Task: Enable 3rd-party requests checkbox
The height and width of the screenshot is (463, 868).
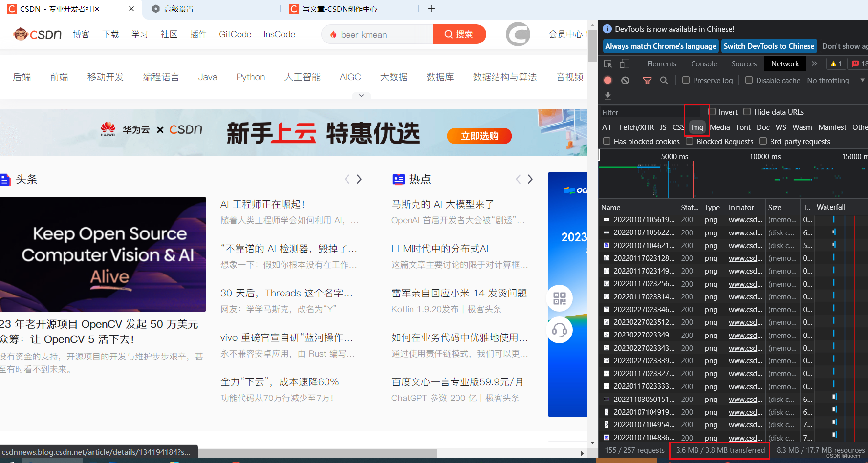Action: click(x=763, y=141)
